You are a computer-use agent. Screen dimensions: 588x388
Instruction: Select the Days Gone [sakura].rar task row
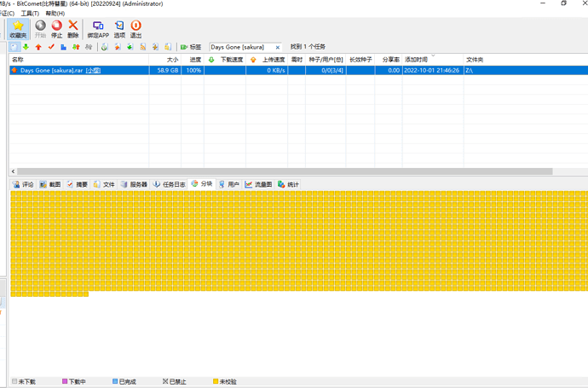tap(298, 70)
